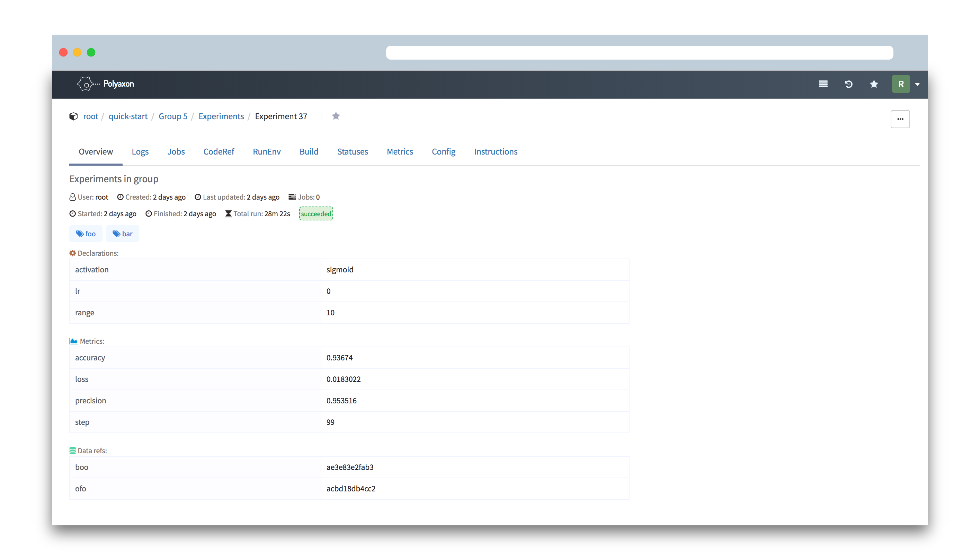Click the green R user avatar

tap(900, 84)
